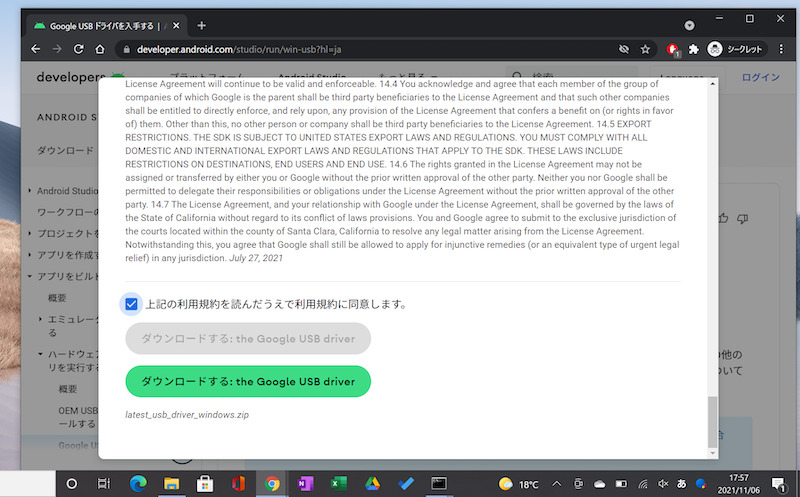The image size is (800, 497).
Task: Click the incognito profile icon
Action: click(x=715, y=49)
